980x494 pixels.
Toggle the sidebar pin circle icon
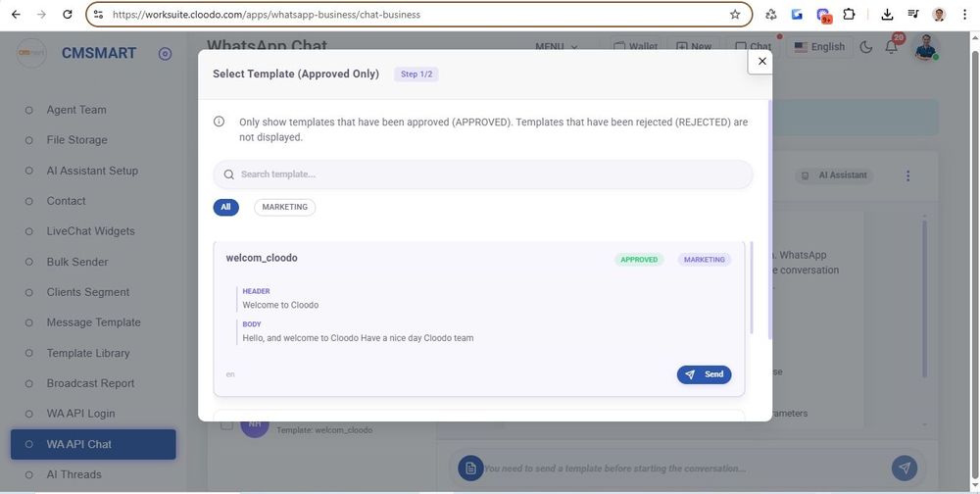point(165,54)
